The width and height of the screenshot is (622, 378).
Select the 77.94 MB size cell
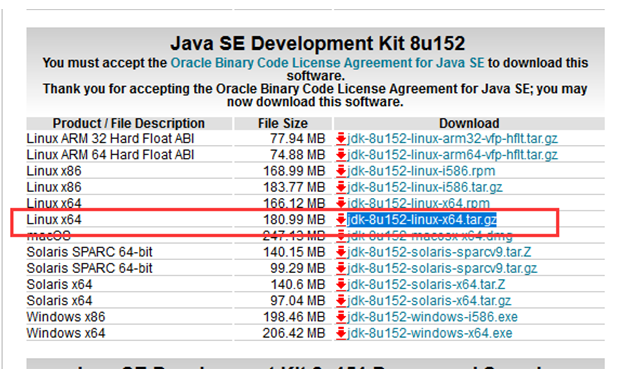point(298,138)
